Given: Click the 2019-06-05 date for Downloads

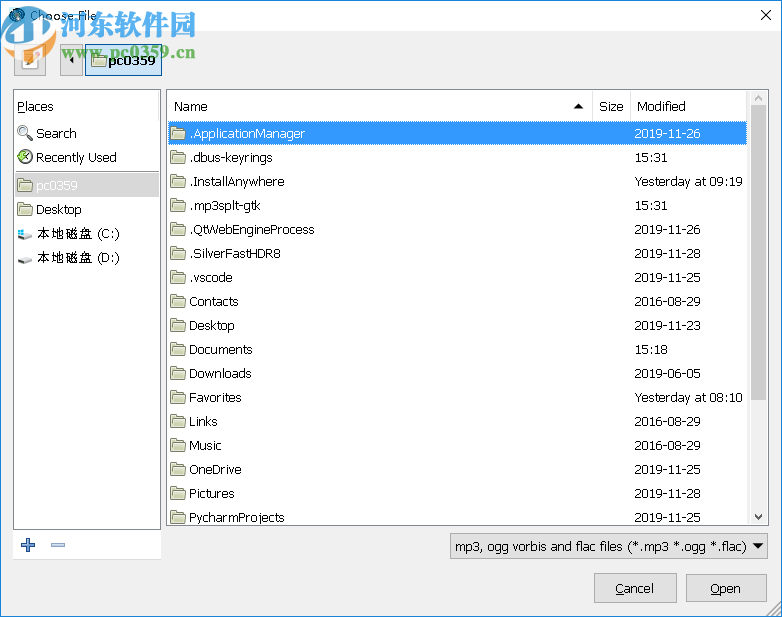Looking at the screenshot, I should coord(667,373).
